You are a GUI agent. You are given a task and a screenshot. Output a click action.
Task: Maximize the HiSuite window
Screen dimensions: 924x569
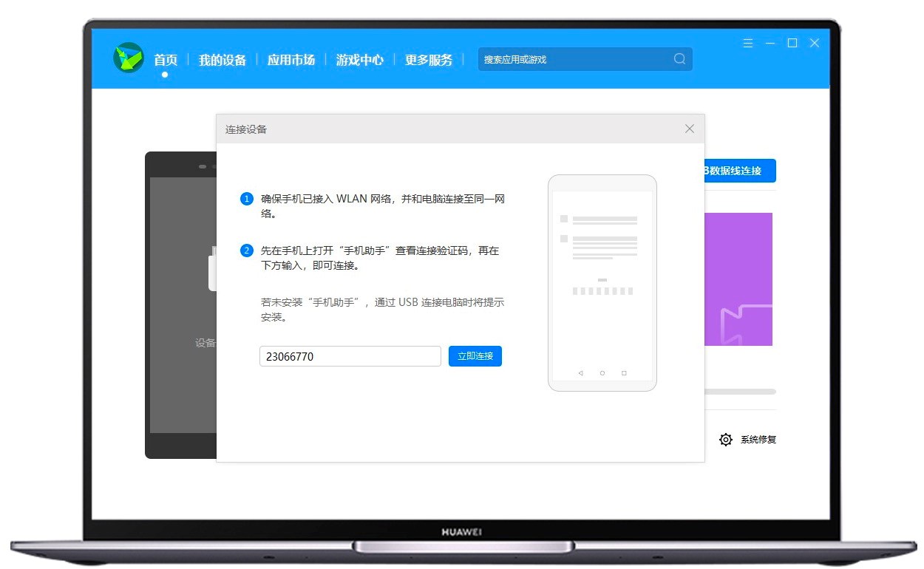[x=792, y=43]
